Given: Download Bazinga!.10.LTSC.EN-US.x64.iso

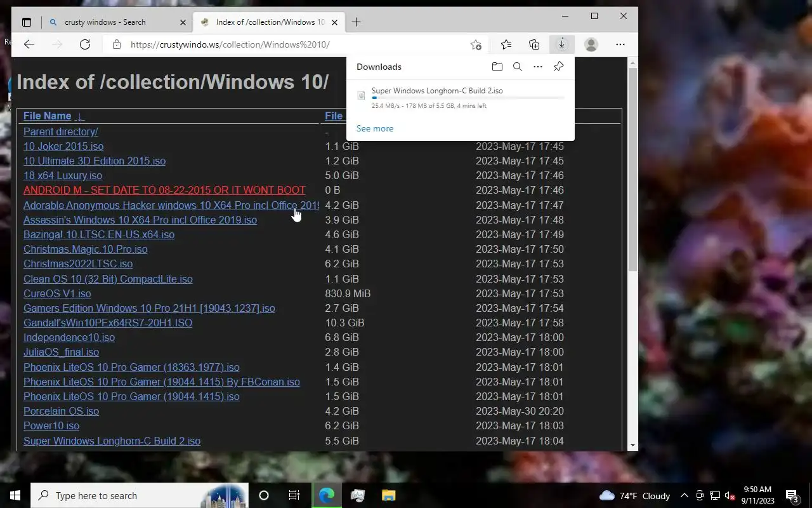Looking at the screenshot, I should coord(99,234).
